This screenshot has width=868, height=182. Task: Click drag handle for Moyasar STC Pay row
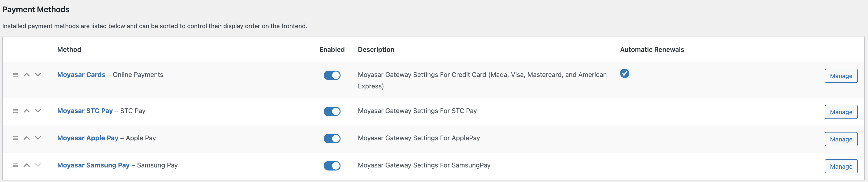point(15,111)
